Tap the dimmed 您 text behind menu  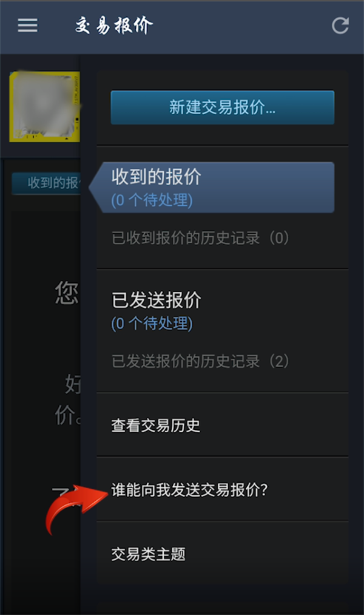pos(67,293)
